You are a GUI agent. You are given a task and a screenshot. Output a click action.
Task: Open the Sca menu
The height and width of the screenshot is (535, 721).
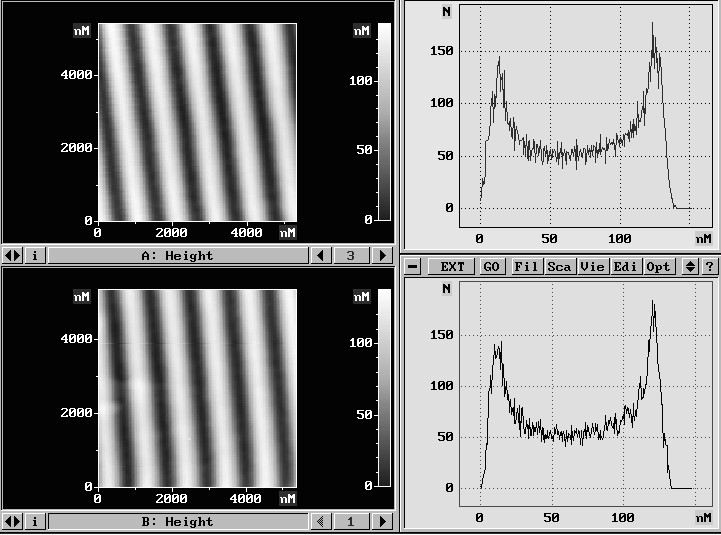point(559,267)
